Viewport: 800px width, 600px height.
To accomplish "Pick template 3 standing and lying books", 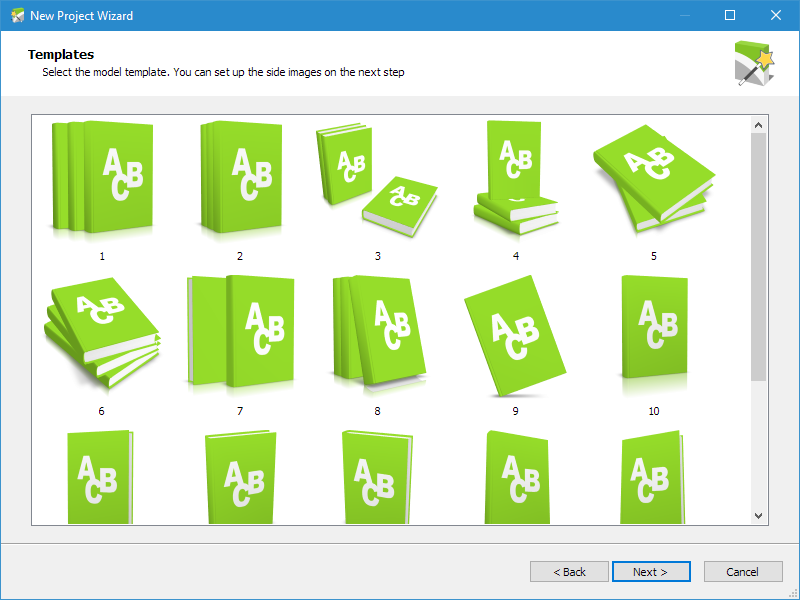I will click(x=377, y=180).
